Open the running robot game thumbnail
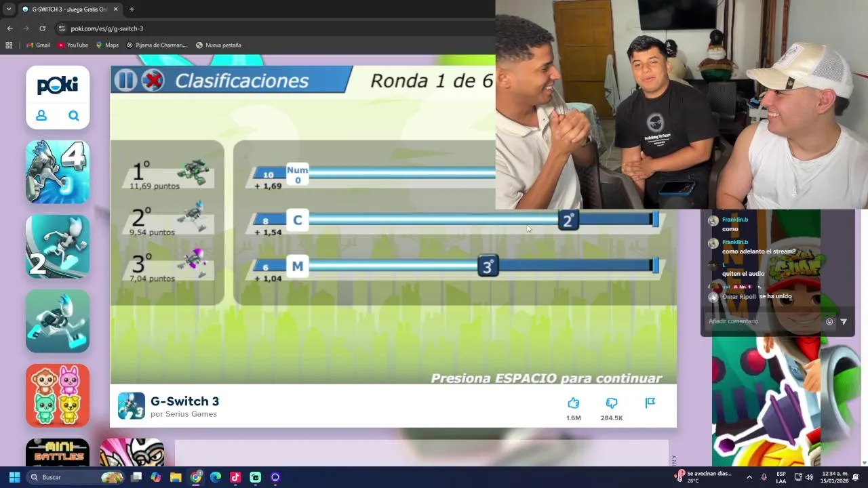 [58, 321]
